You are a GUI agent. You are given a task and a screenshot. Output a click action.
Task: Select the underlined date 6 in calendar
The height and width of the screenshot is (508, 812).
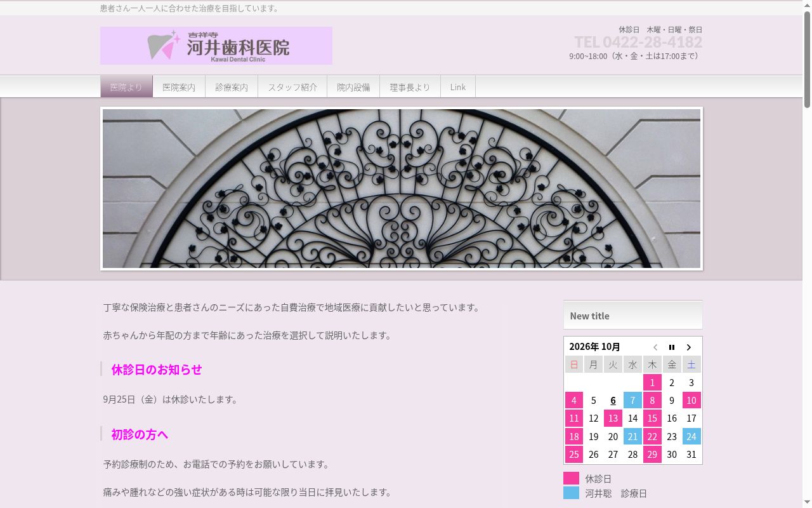[x=613, y=401]
